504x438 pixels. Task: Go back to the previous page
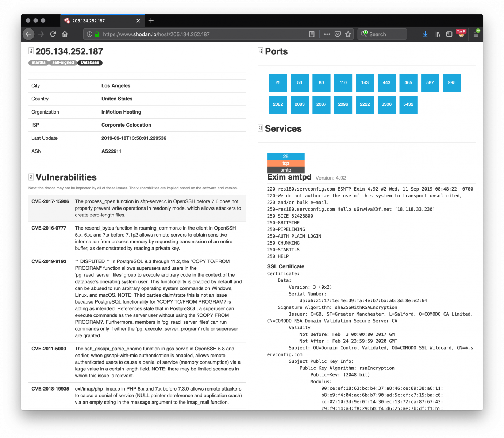[x=28, y=34]
